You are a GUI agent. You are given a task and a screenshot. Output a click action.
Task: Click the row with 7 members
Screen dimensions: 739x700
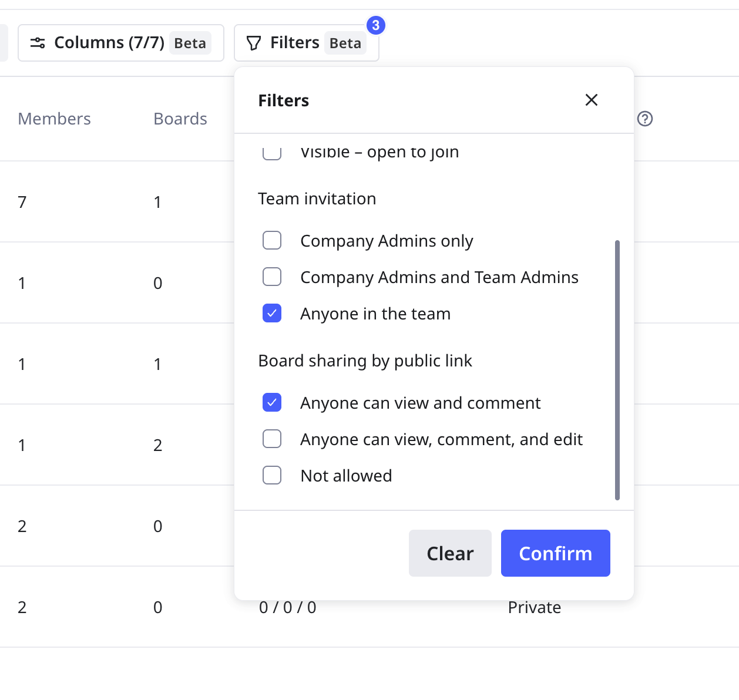22,202
